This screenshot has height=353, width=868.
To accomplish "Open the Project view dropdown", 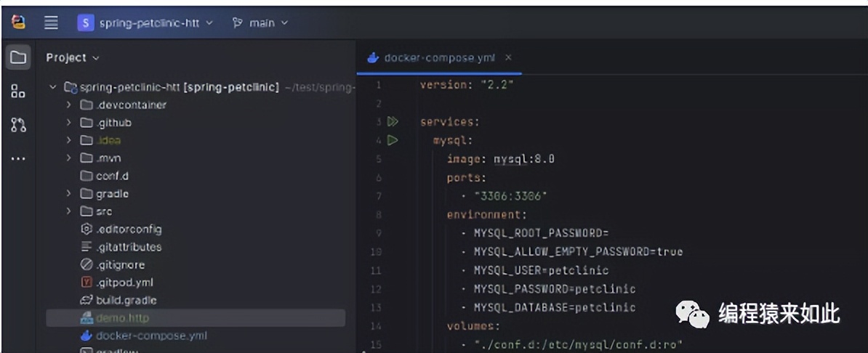I will (x=73, y=57).
